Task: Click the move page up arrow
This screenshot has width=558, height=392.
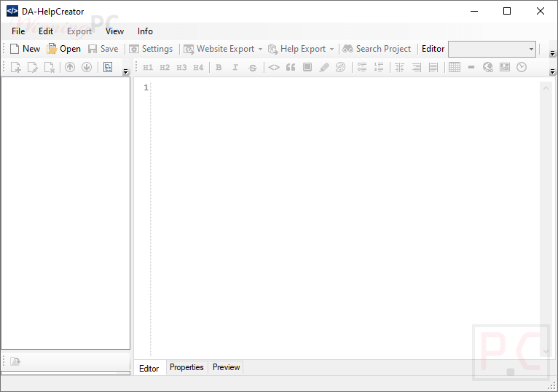Action: point(70,67)
